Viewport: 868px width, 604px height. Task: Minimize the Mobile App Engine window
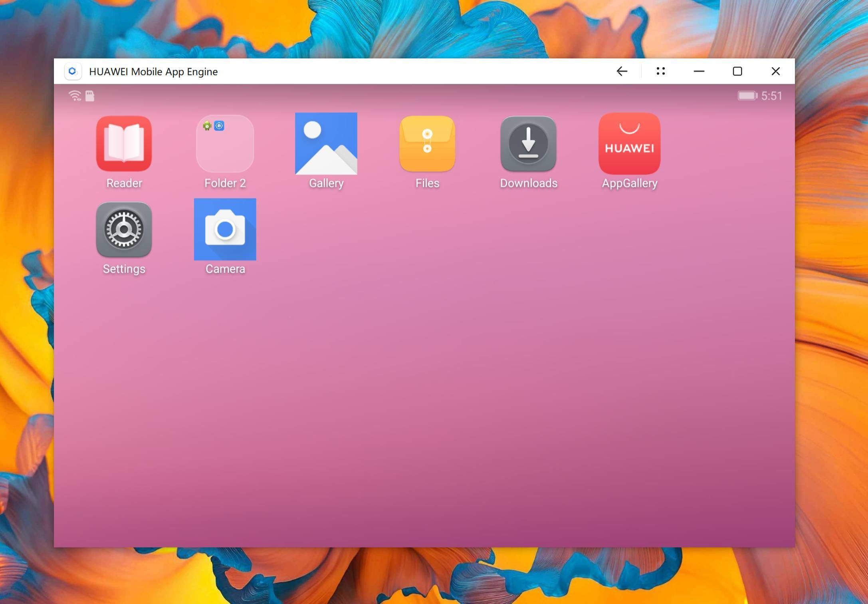coord(699,71)
